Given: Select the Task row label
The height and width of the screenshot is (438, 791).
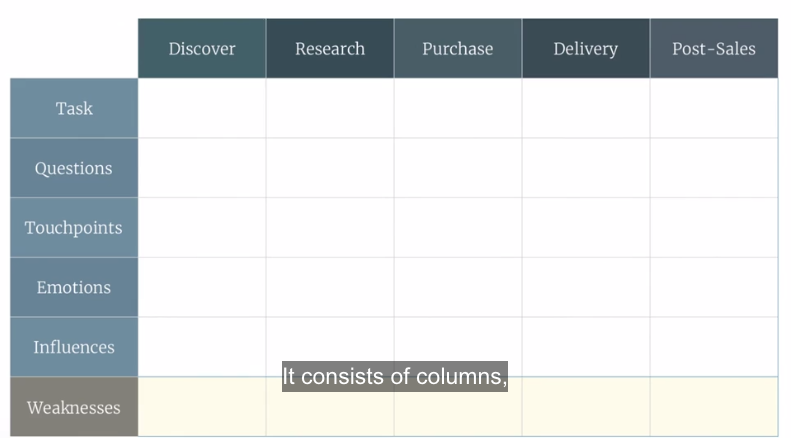Looking at the screenshot, I should click(74, 108).
